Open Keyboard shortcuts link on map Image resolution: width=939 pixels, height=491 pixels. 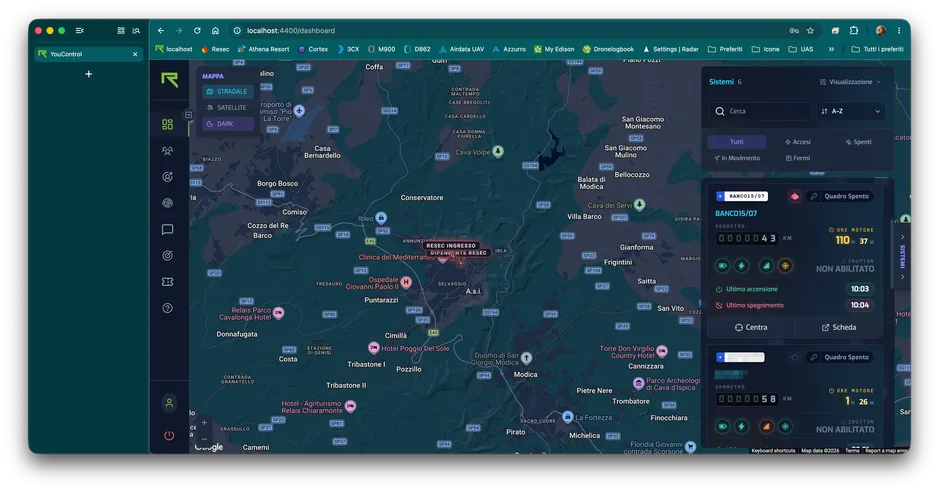[x=773, y=451]
